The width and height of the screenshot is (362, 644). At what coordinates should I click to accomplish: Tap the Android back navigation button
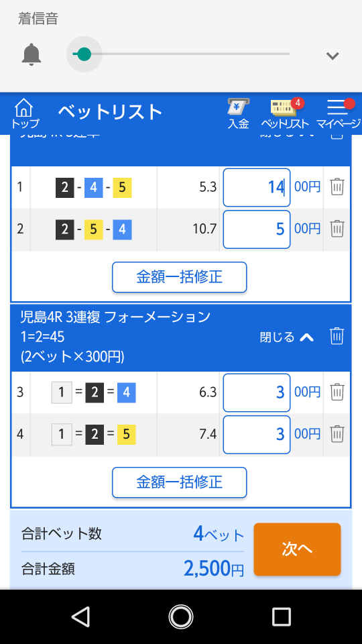[80, 616]
